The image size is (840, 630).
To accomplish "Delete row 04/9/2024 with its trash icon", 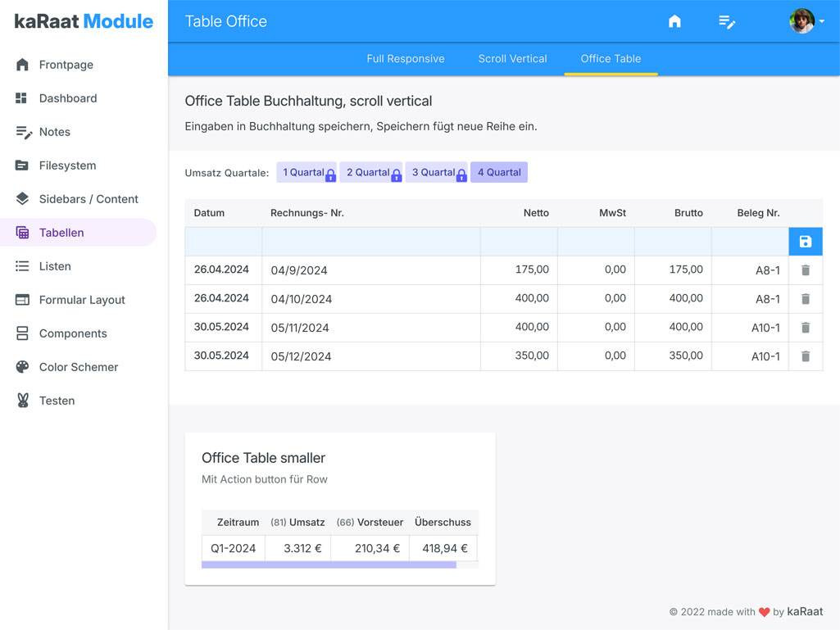I will point(805,270).
